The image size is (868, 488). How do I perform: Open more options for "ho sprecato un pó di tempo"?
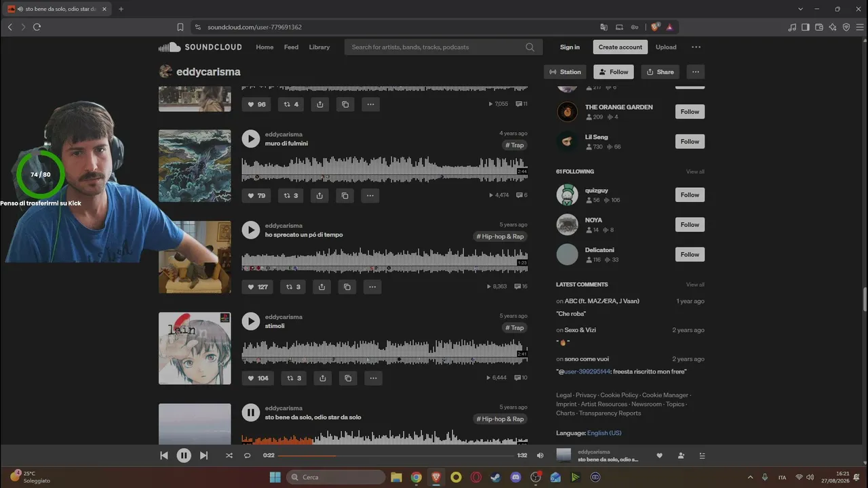(372, 287)
